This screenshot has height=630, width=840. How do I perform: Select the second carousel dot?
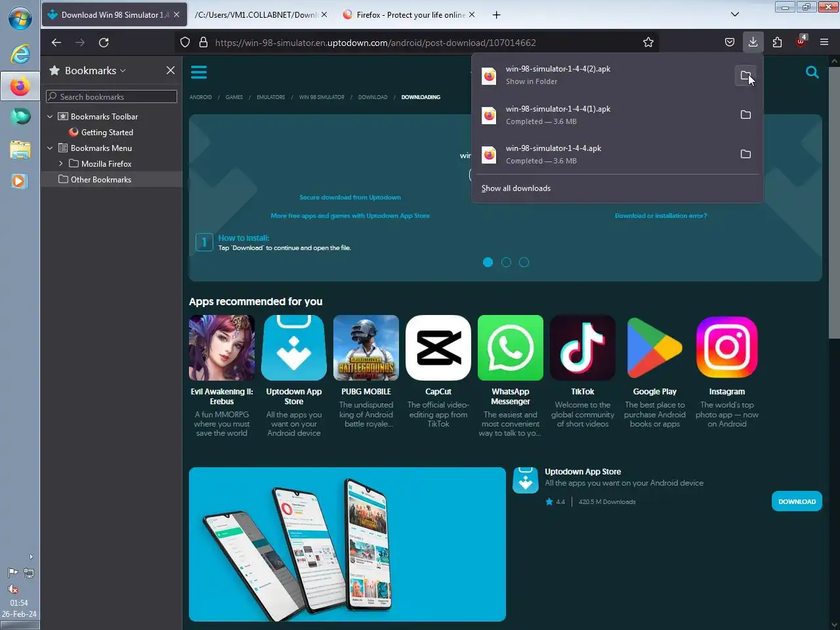pos(506,262)
